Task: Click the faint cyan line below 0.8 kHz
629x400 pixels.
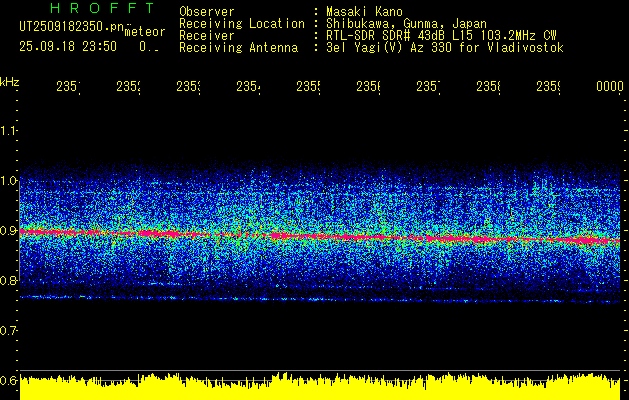Action: [320, 299]
